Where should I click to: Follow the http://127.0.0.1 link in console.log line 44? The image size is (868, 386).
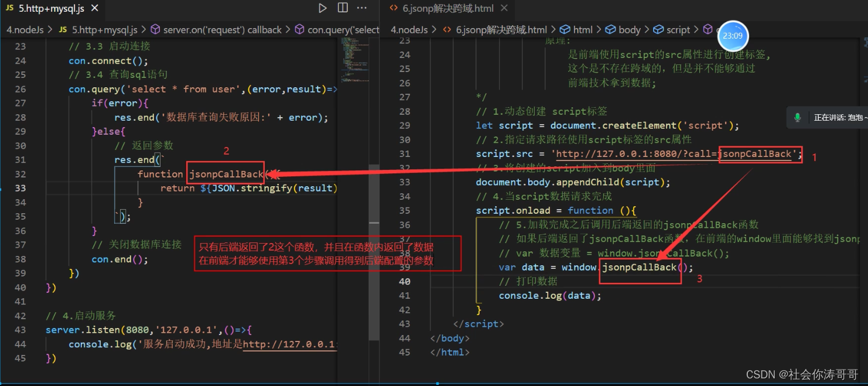coord(289,344)
